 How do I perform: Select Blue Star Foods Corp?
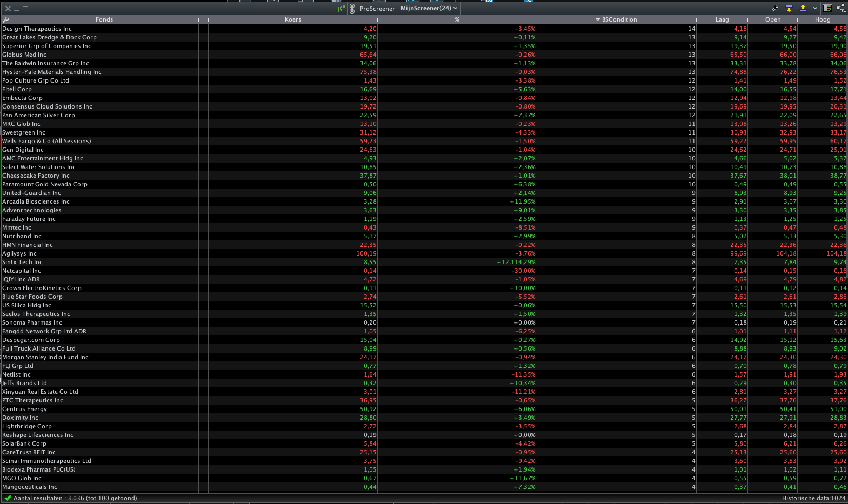pyautogui.click(x=424, y=297)
